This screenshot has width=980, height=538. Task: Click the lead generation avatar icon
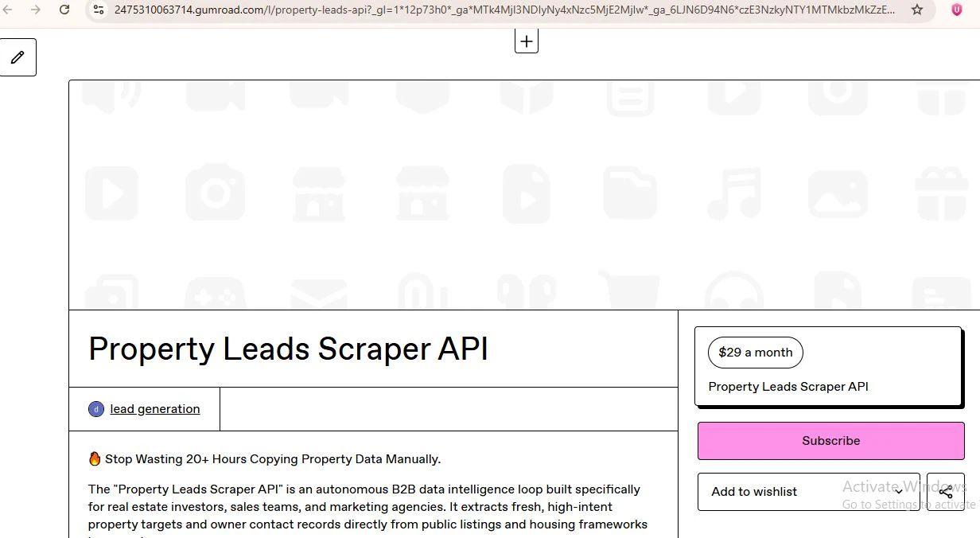(x=96, y=409)
